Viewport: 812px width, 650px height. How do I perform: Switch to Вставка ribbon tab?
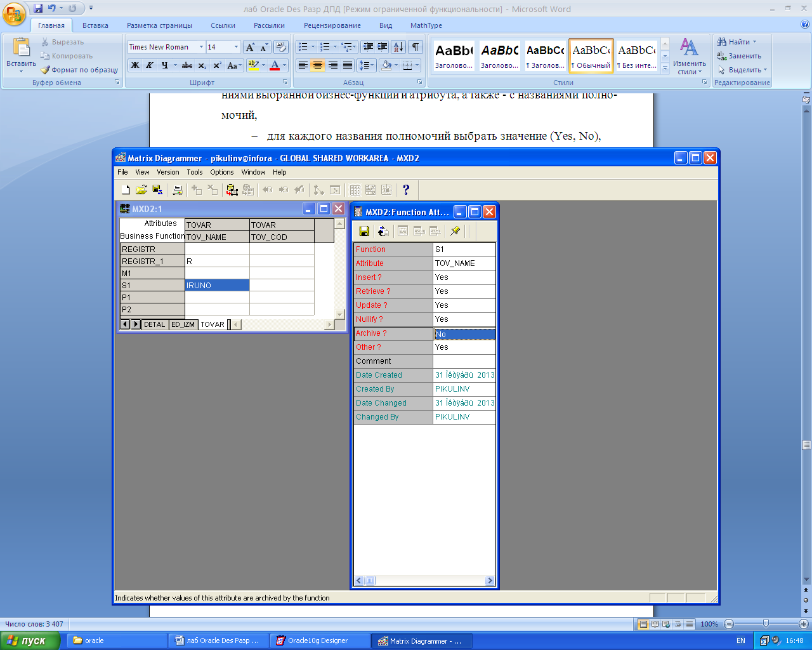click(x=95, y=25)
